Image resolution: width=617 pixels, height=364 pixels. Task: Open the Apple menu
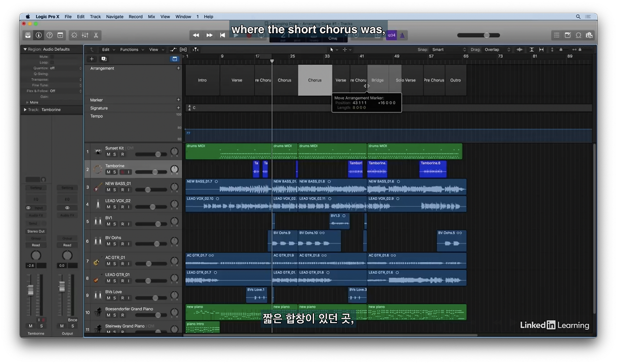tap(27, 16)
